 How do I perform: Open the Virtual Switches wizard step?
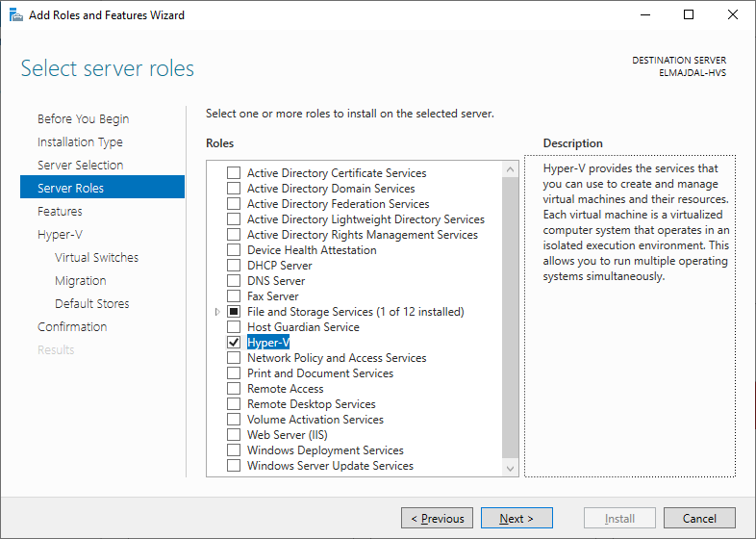pyautogui.click(x=96, y=258)
